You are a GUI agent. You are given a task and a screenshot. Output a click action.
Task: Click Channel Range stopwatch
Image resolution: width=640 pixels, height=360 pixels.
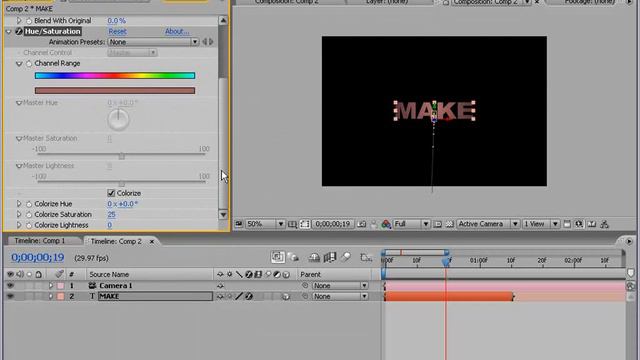pyautogui.click(x=29, y=64)
